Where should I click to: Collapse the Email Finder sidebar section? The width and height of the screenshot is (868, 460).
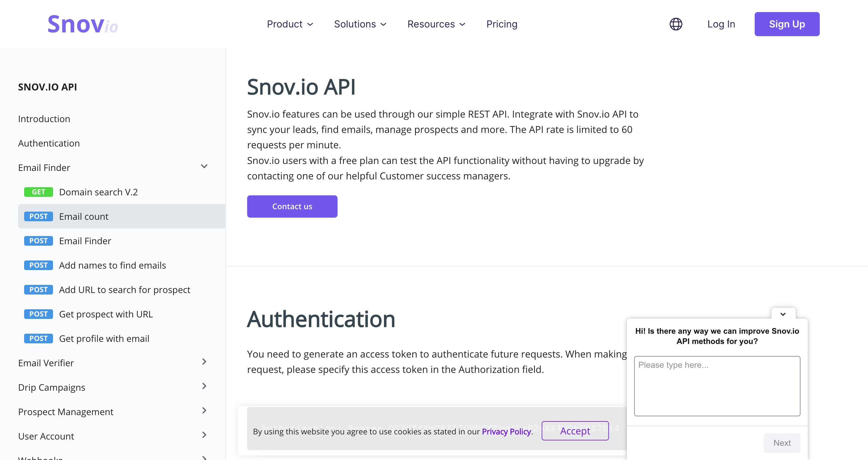click(x=204, y=166)
